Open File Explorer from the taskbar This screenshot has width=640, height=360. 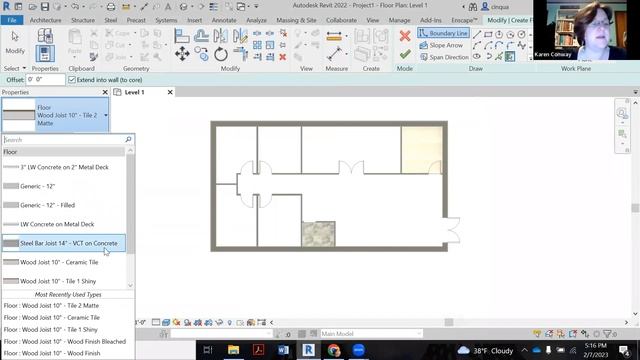tap(233, 350)
